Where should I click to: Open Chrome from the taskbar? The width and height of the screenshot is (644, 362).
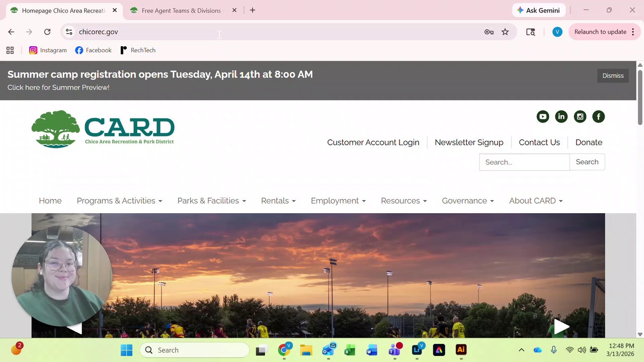284,350
